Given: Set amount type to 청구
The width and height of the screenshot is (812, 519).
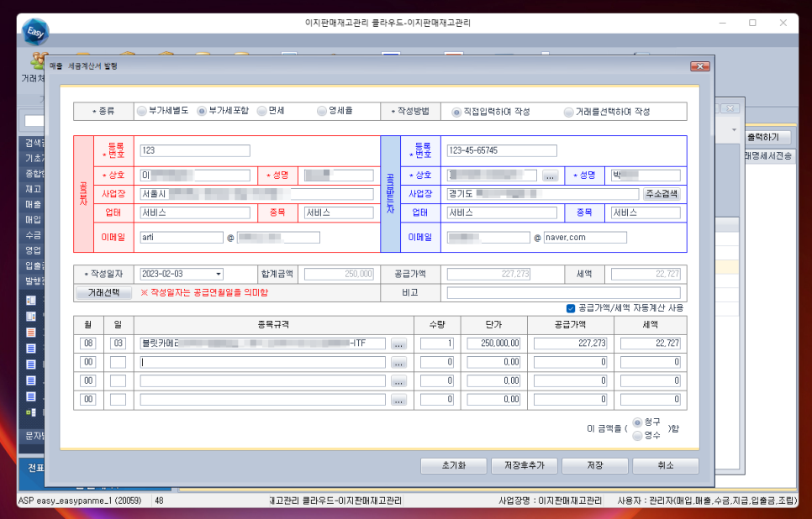Looking at the screenshot, I should click(x=637, y=422).
